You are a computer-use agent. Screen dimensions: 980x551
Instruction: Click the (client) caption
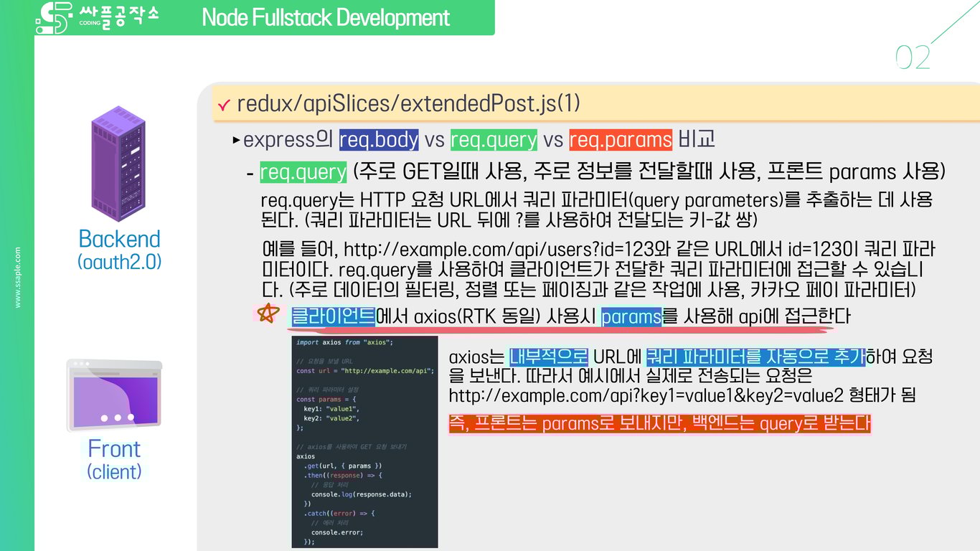(x=114, y=471)
